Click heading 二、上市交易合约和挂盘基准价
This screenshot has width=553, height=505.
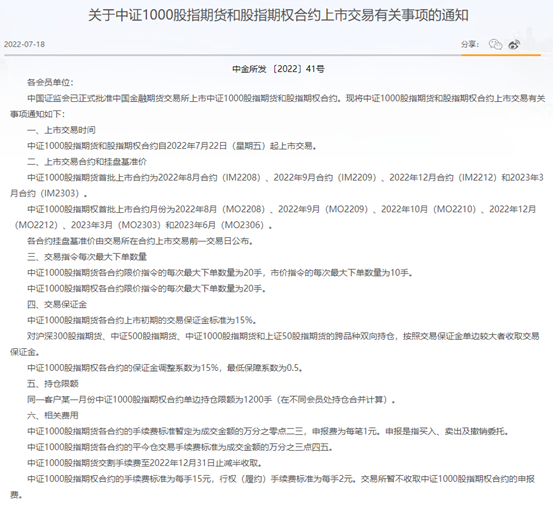pyautogui.click(x=87, y=162)
